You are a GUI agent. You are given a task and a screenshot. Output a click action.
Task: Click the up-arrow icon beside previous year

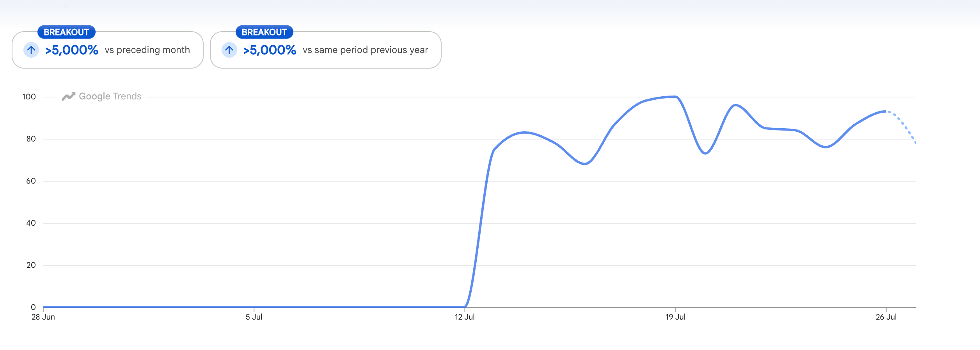(x=229, y=50)
